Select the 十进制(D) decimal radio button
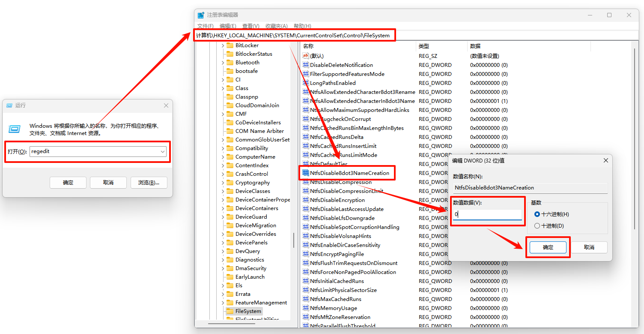This screenshot has width=644, height=334. click(537, 226)
